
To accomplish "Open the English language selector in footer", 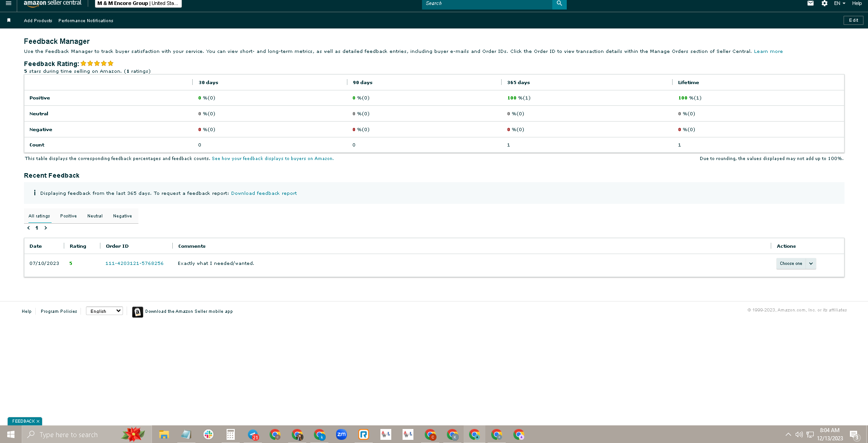I will [x=104, y=311].
